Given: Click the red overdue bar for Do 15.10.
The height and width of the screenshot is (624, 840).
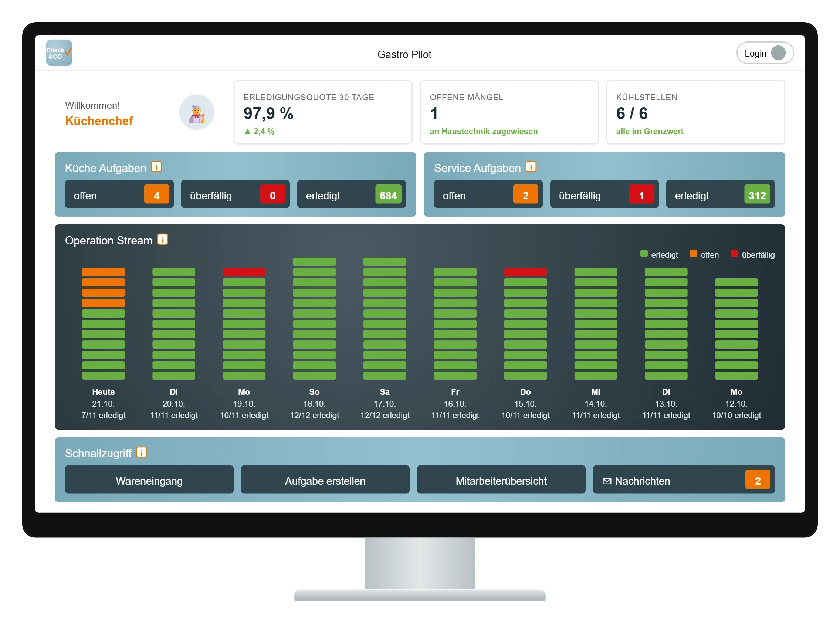Looking at the screenshot, I should tap(525, 272).
